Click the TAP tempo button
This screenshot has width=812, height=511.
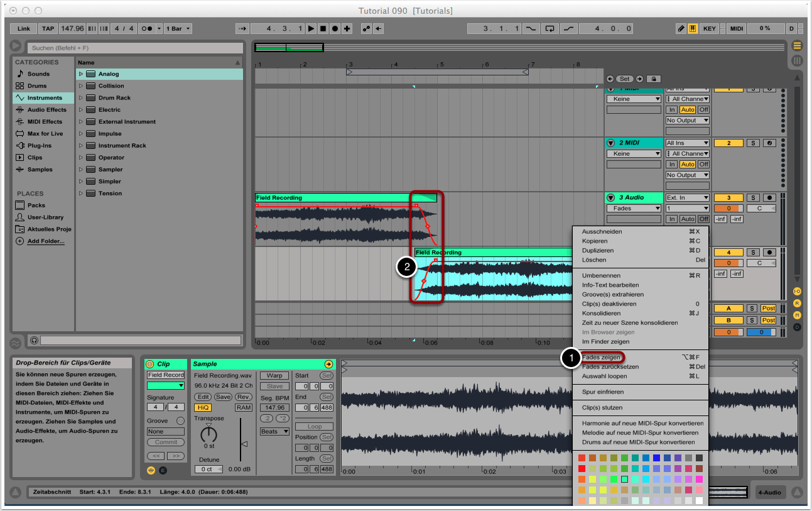click(48, 28)
